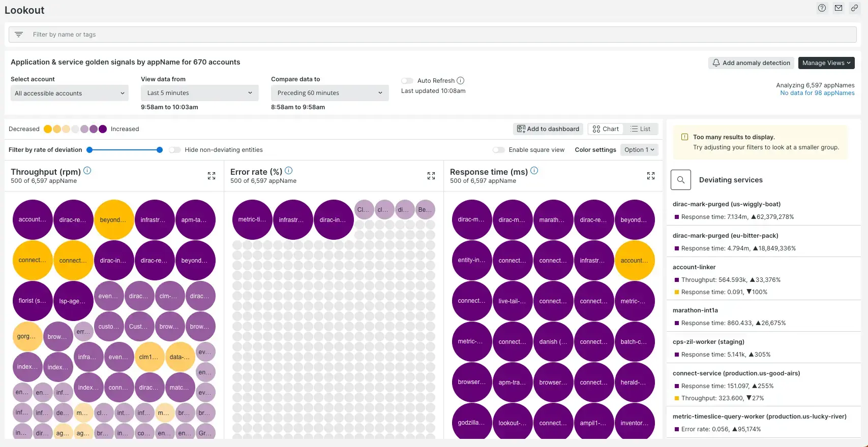This screenshot has width=868, height=447.
Task: Switch to the List view tab
Action: coord(640,129)
